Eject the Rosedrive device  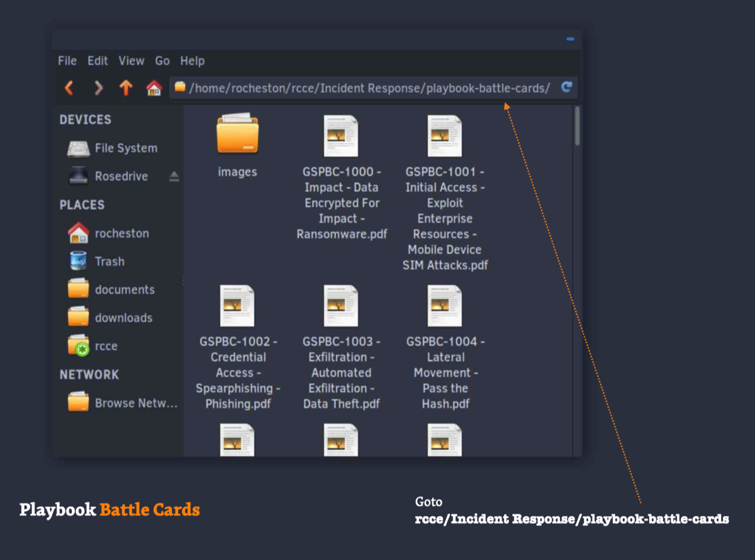click(174, 177)
